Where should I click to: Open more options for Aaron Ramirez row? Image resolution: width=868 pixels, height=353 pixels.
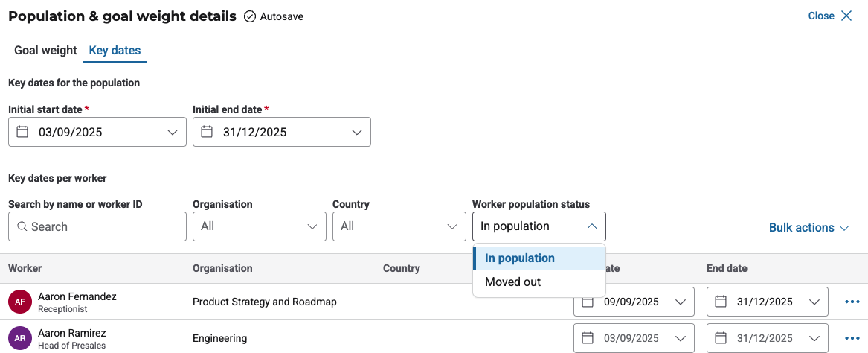852,338
